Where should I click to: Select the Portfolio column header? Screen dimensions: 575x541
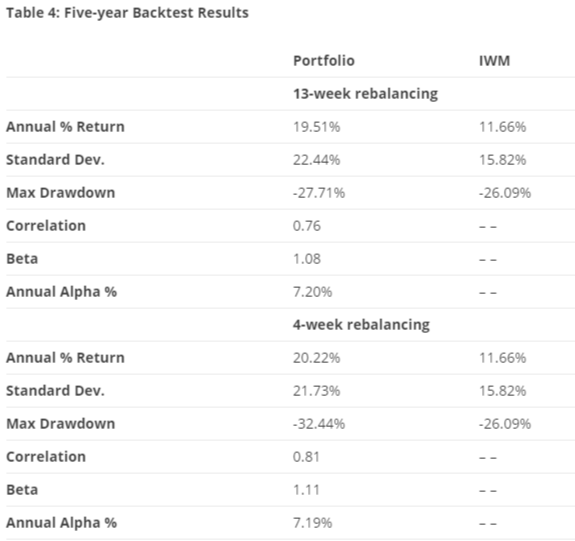(x=324, y=61)
